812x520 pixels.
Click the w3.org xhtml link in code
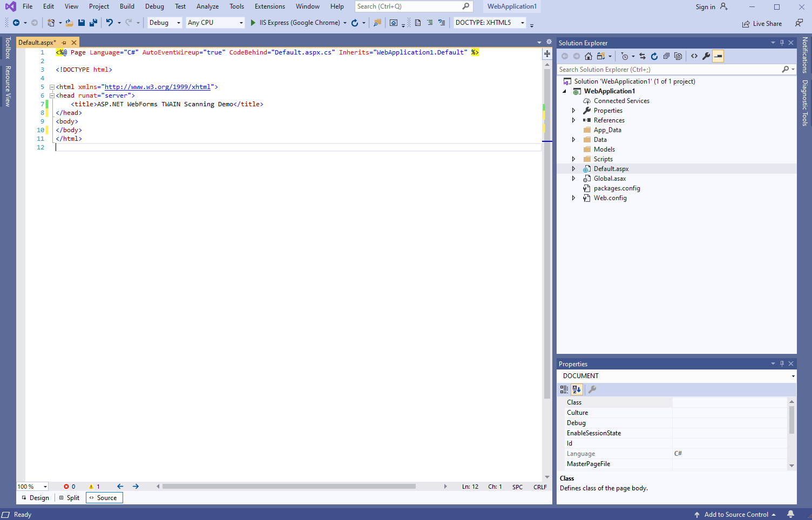[157, 87]
